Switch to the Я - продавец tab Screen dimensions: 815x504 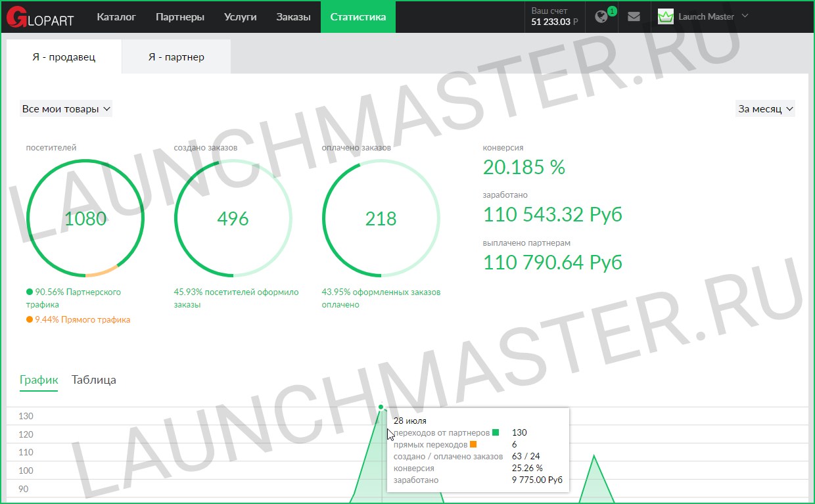click(x=64, y=57)
